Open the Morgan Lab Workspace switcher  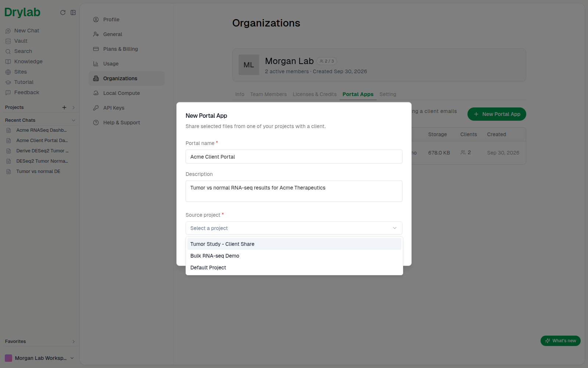(40, 358)
